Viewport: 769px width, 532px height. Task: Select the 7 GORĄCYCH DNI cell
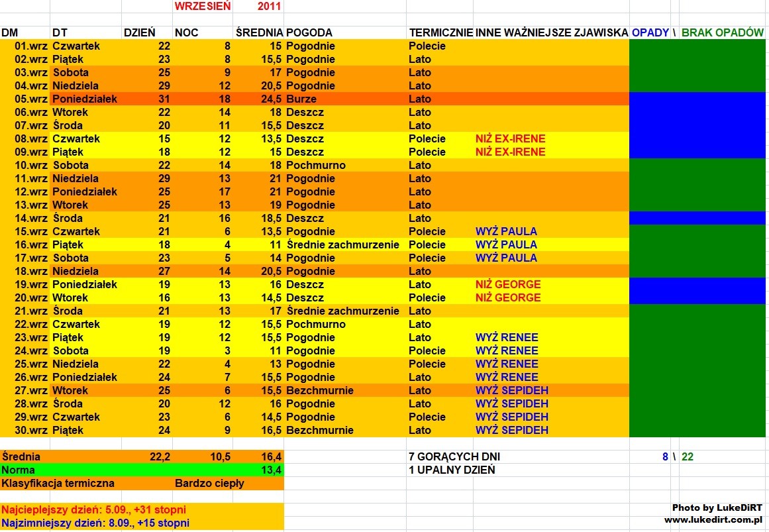tap(454, 456)
